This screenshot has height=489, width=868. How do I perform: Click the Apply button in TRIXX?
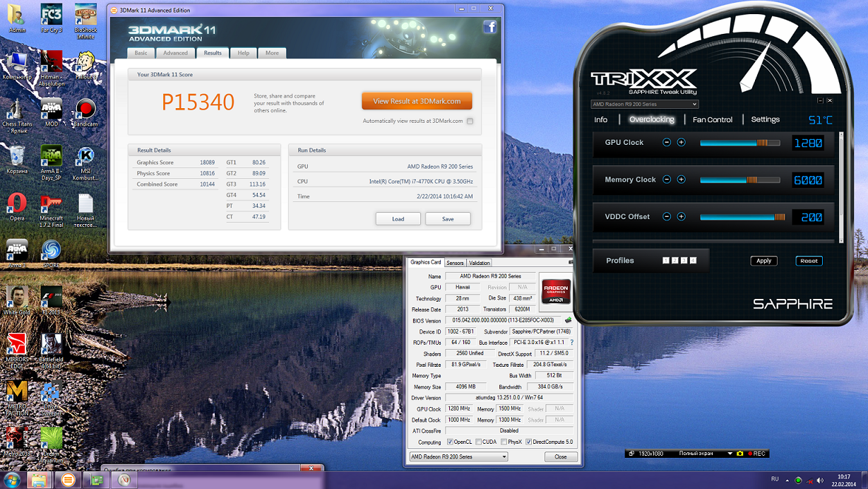pyautogui.click(x=763, y=261)
